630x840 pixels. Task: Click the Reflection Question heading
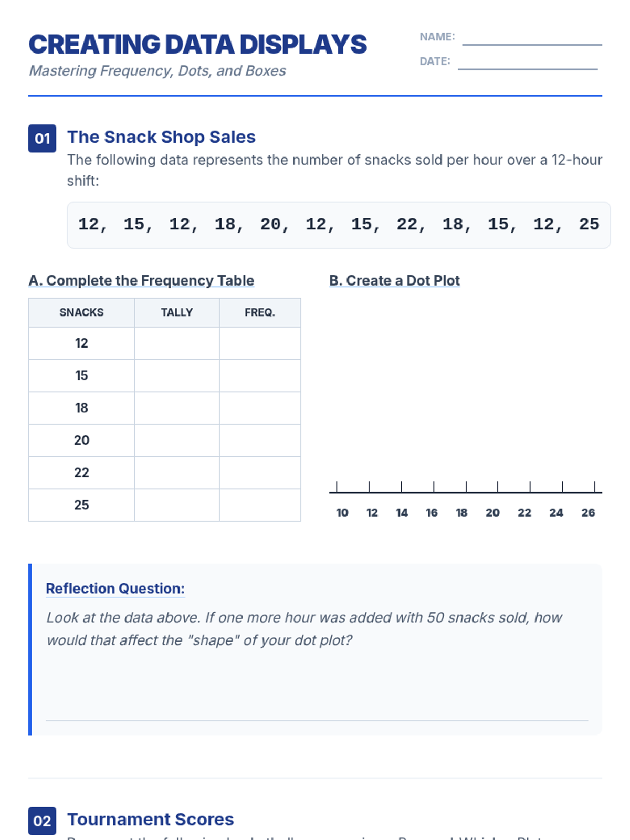click(115, 589)
